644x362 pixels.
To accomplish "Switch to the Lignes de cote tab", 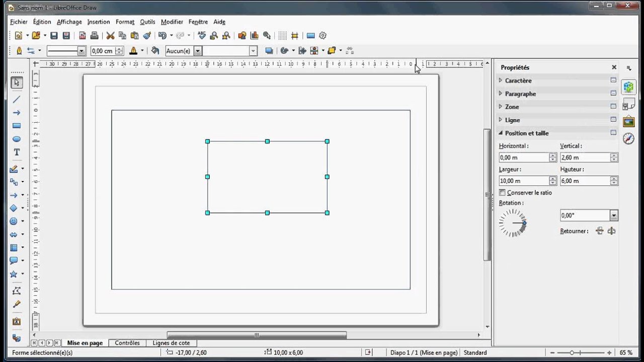I will 171,343.
